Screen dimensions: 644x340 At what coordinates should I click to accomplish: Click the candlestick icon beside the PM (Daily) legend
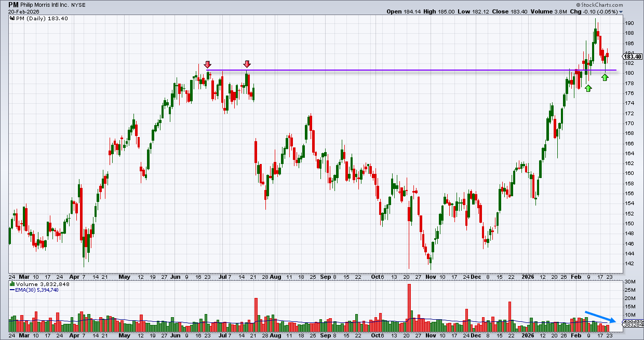(x=12, y=19)
